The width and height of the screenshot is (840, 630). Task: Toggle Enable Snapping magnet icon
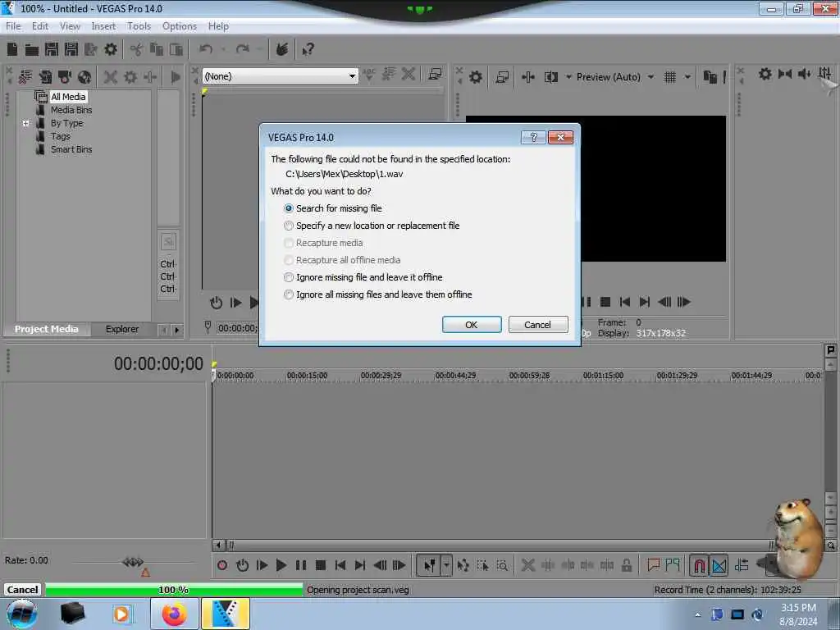[x=699, y=565]
